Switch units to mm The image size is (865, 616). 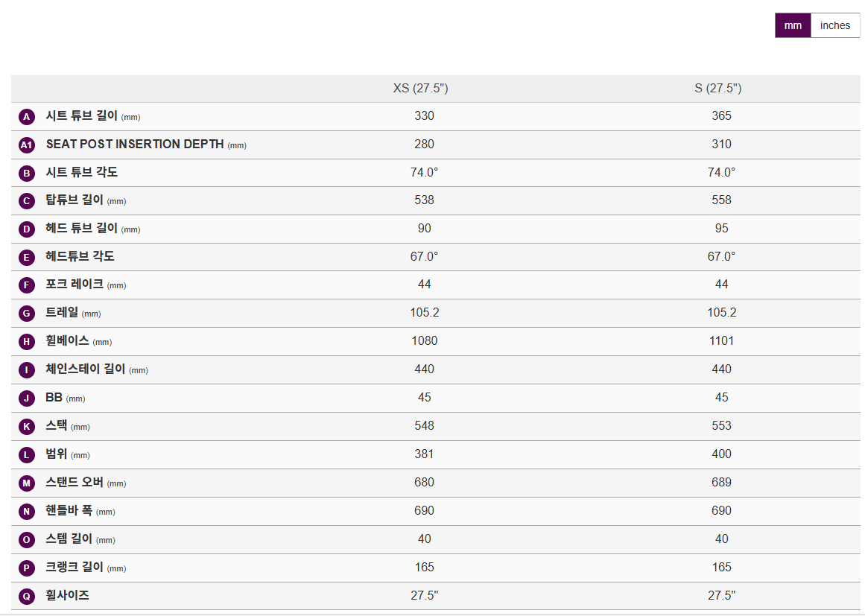point(793,25)
